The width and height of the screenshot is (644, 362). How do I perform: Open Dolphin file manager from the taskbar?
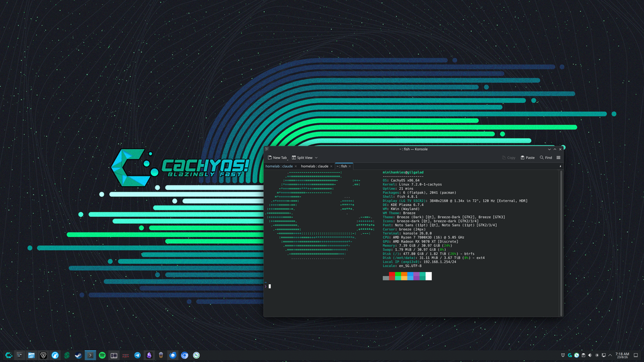tap(31, 356)
